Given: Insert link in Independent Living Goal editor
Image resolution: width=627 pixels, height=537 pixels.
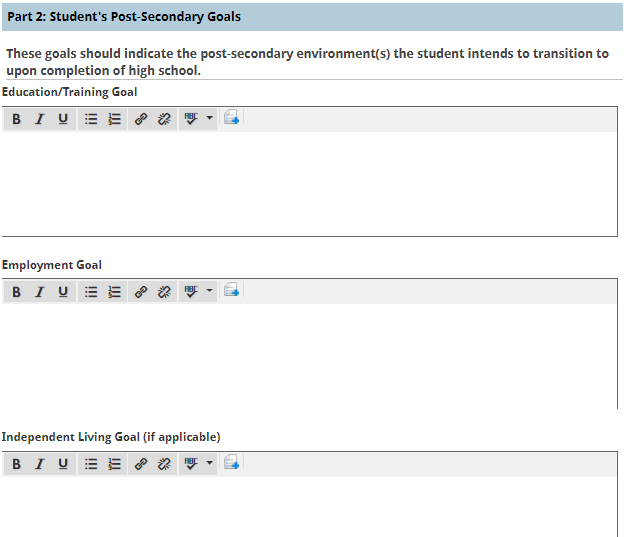Looking at the screenshot, I should 140,464.
